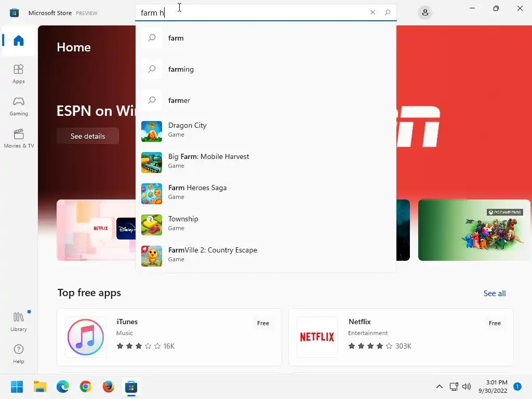Open the user account profile icon
532x399 pixels.
[425, 13]
